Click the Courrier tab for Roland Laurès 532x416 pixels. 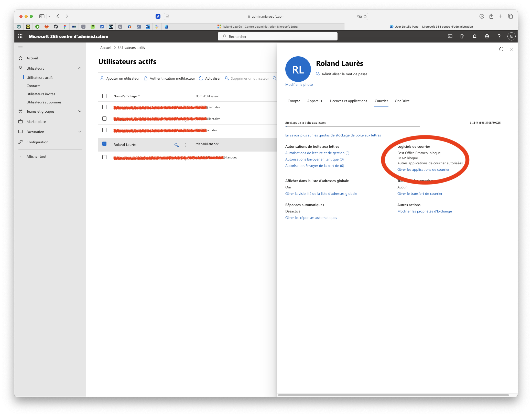pyautogui.click(x=381, y=101)
